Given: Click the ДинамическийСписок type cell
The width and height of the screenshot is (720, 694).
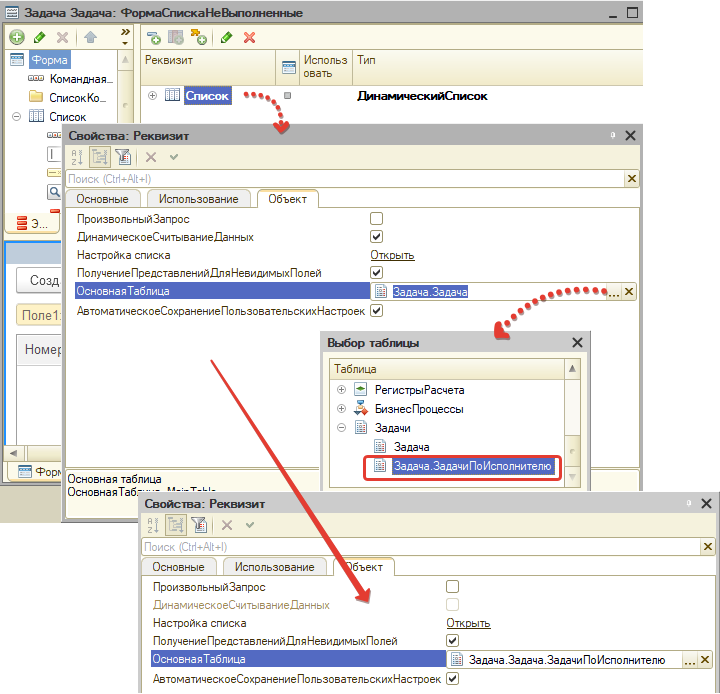Looking at the screenshot, I should click(x=422, y=96).
